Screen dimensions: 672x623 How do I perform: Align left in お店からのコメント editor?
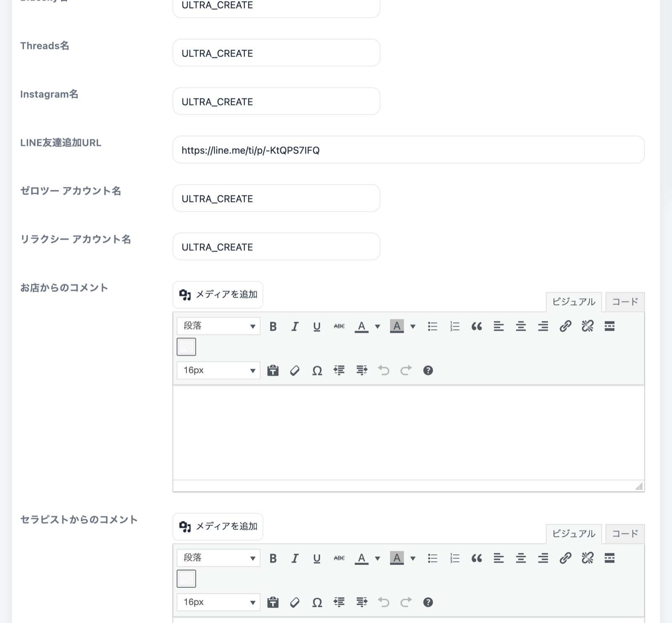499,326
